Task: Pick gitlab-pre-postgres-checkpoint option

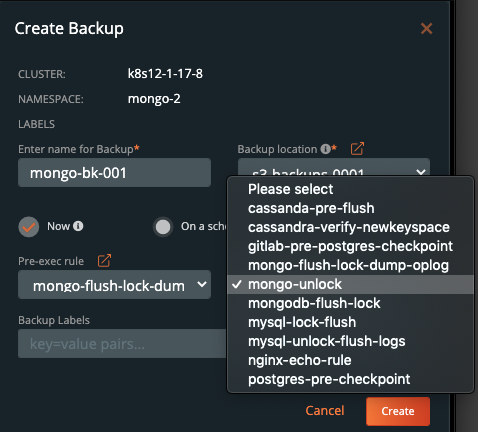Action: [350, 246]
